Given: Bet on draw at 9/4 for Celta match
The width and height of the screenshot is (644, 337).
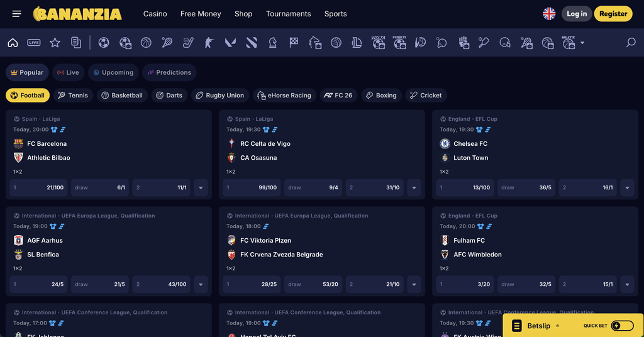Looking at the screenshot, I should [x=313, y=187].
